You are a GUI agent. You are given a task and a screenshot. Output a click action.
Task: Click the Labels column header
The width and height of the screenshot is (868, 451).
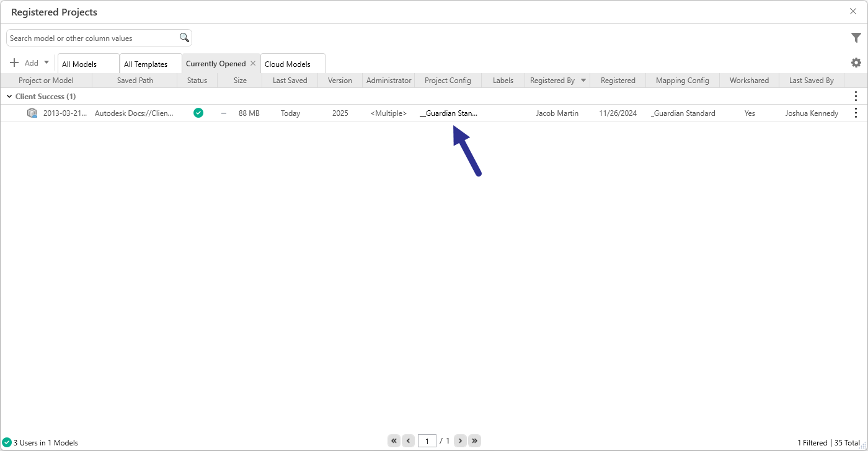[x=503, y=81]
